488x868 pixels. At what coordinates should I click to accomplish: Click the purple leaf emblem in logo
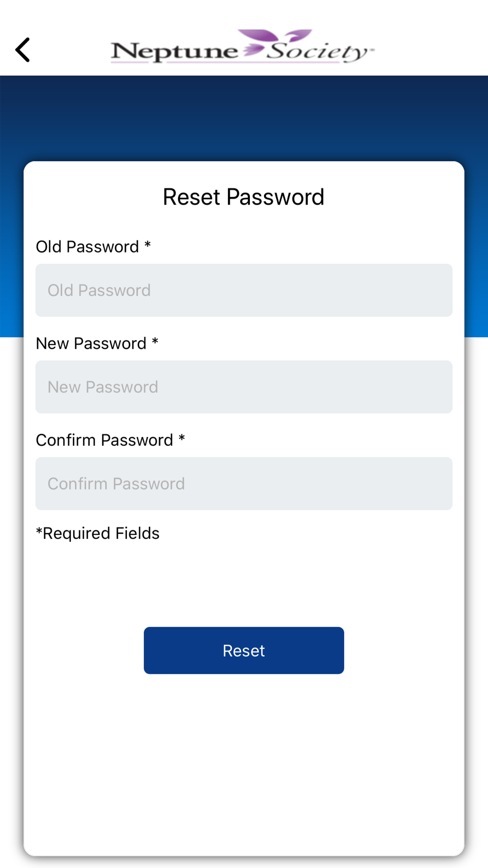[x=274, y=41]
